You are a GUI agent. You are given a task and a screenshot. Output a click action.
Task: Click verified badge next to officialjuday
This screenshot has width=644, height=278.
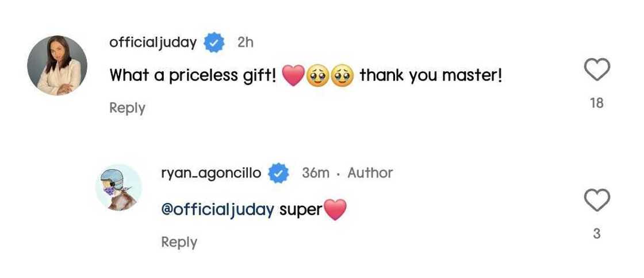(214, 43)
